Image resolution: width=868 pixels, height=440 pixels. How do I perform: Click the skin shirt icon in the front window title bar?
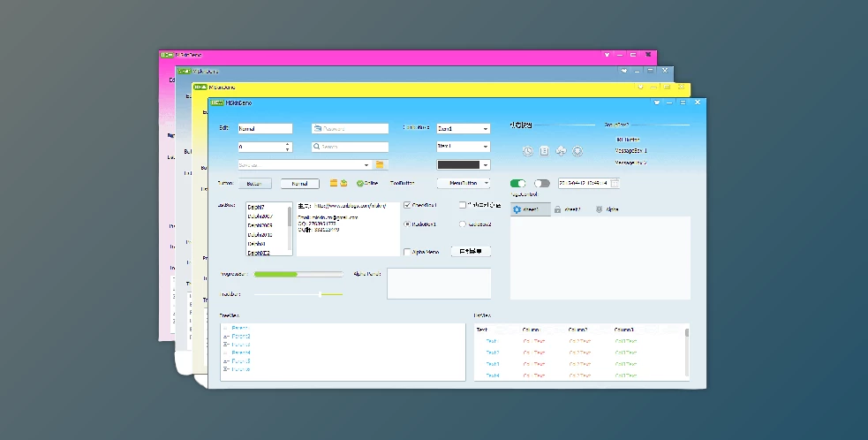[657, 102]
